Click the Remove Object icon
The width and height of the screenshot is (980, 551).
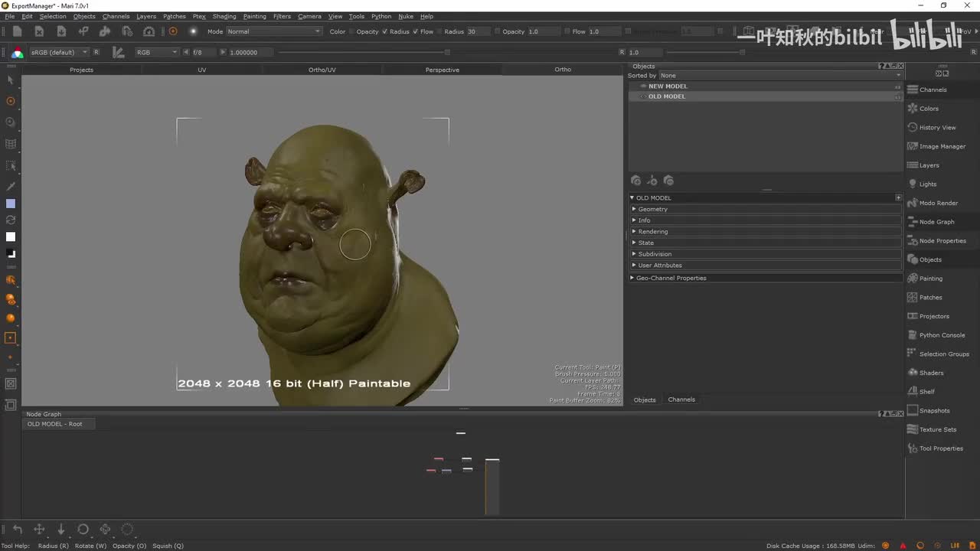point(668,181)
